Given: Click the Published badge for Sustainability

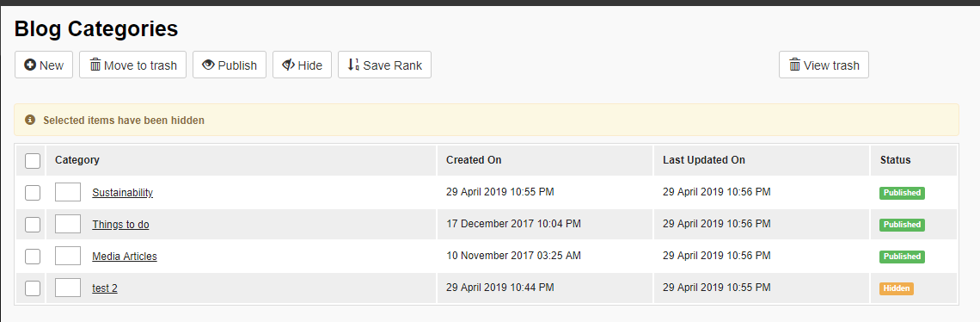Looking at the screenshot, I should tap(902, 193).
